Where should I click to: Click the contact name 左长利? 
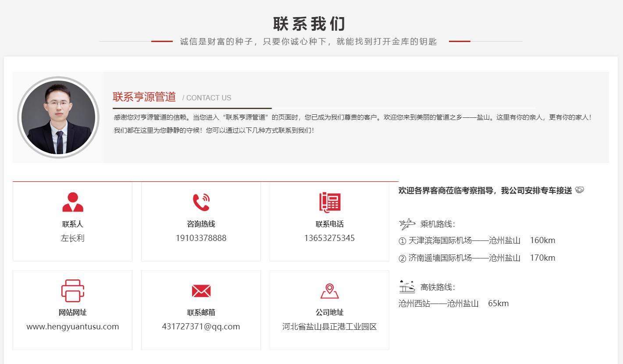pos(73,238)
